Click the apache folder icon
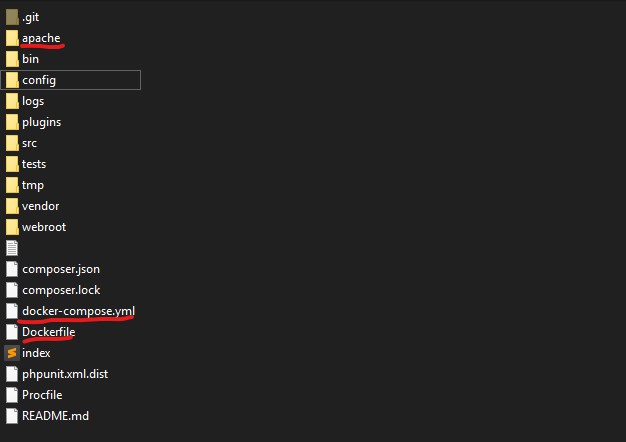This screenshot has width=626, height=442. pyautogui.click(x=12, y=38)
